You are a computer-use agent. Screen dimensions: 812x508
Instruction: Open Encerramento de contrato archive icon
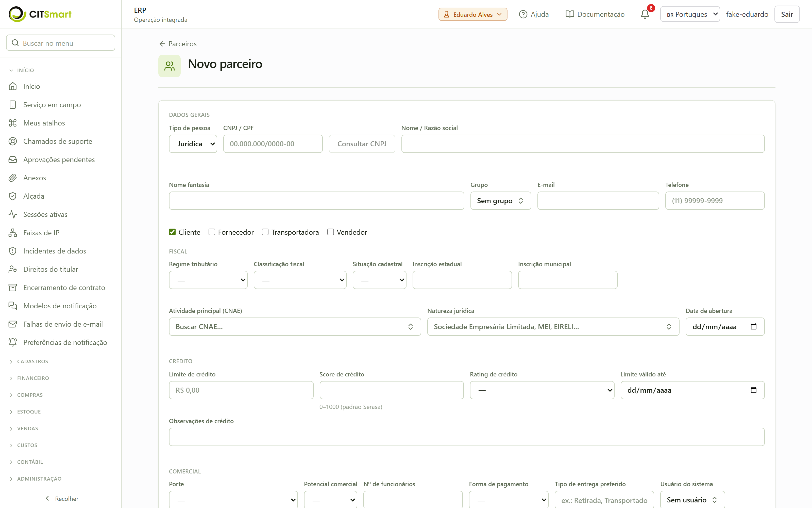13,288
